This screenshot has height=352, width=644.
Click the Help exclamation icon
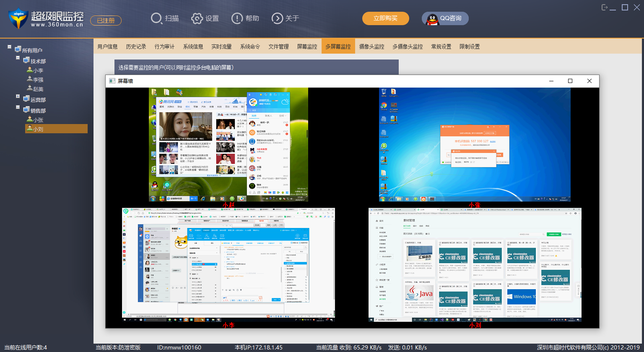click(x=237, y=18)
